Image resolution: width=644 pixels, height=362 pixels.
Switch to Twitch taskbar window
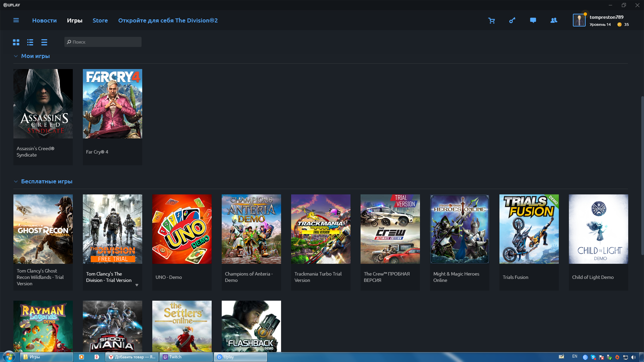[186, 357]
